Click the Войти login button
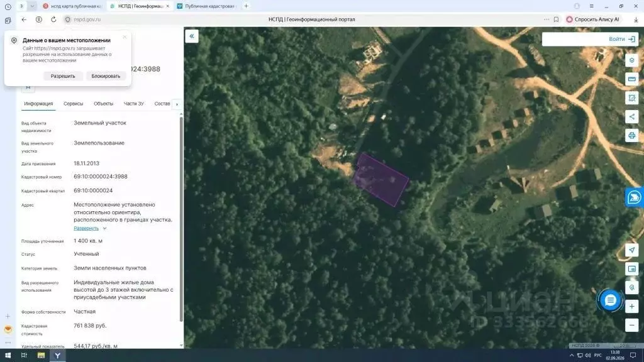The height and width of the screenshot is (362, 644). [621, 39]
